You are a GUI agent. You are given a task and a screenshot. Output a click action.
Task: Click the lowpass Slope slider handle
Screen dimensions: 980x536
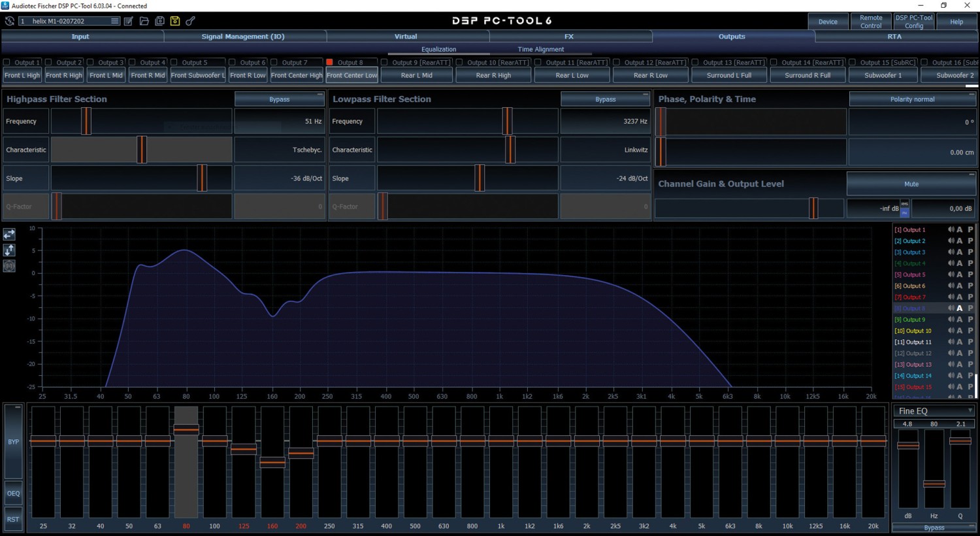480,178
